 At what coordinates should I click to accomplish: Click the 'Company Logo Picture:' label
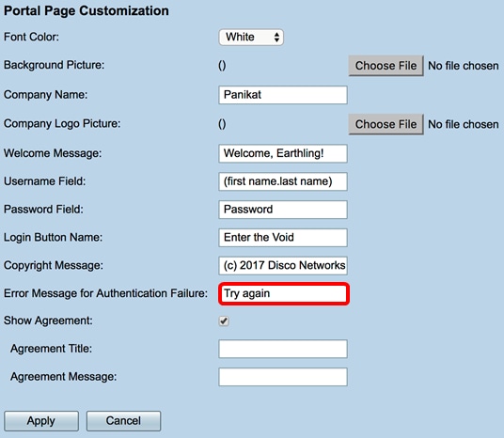pyautogui.click(x=62, y=124)
